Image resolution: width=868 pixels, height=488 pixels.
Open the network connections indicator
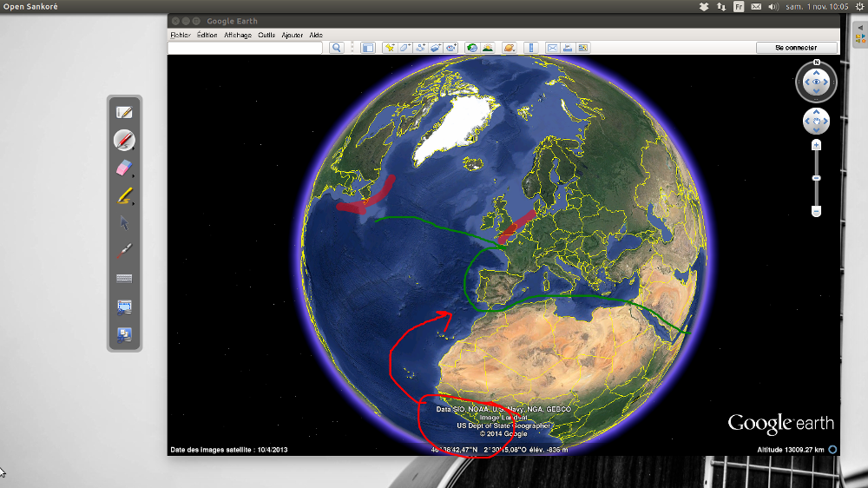(x=721, y=7)
